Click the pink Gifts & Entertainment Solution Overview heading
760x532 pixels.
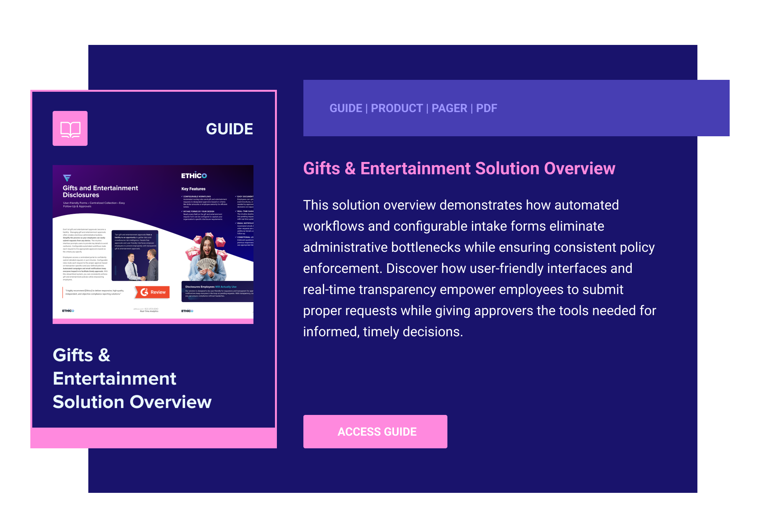point(459,169)
